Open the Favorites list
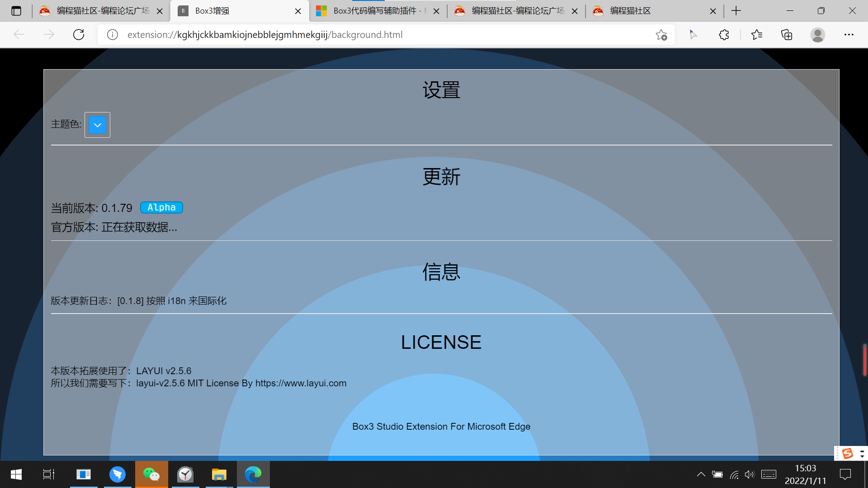 757,35
